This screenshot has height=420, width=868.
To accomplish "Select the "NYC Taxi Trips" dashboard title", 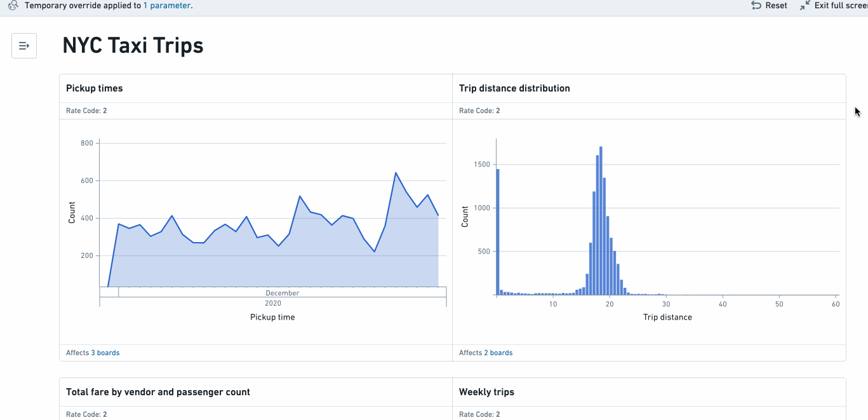I will pos(133,46).
